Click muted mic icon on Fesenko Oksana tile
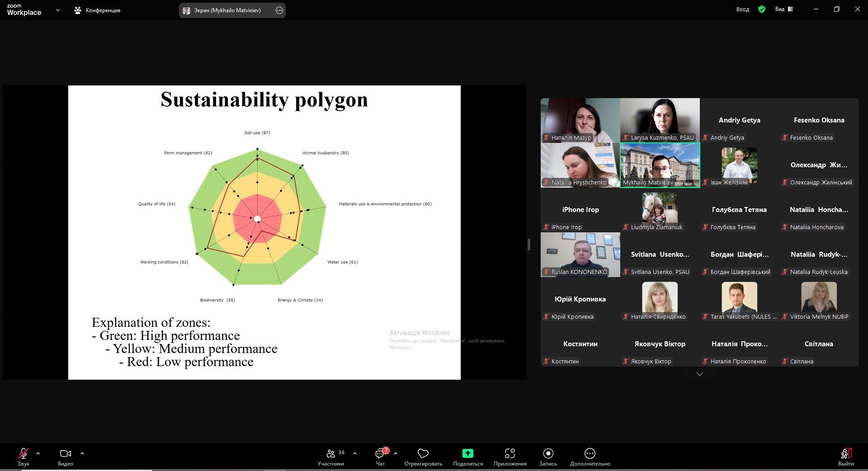868x471 pixels. [x=785, y=137]
